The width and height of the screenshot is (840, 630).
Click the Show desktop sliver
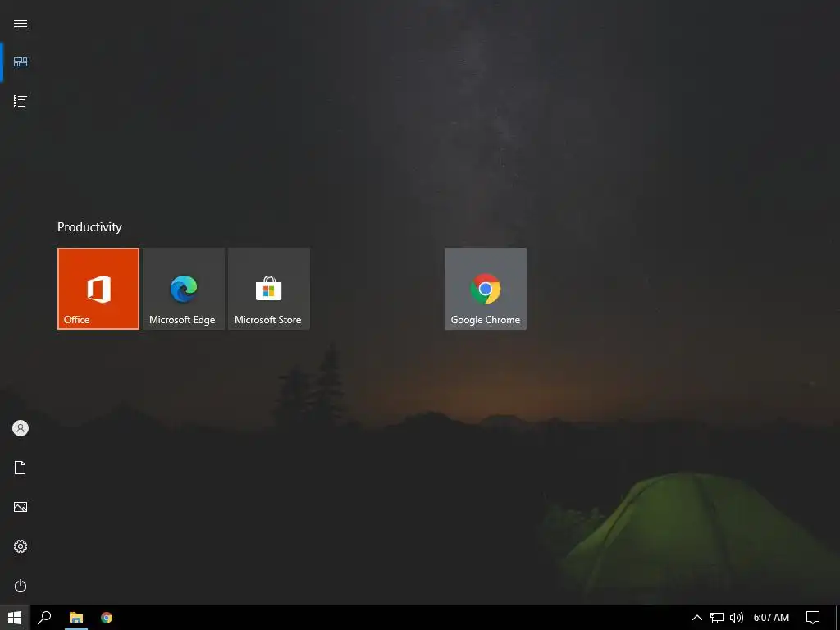838,618
